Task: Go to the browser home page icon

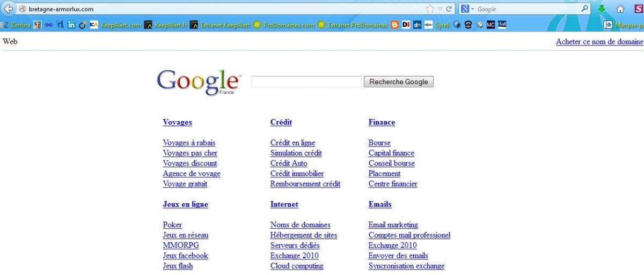Action: pos(620,9)
